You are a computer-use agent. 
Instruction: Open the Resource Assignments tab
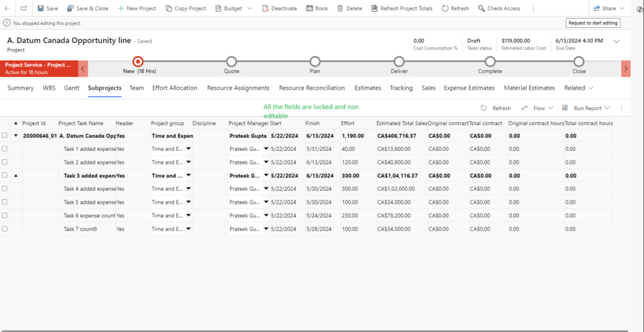pyautogui.click(x=238, y=88)
